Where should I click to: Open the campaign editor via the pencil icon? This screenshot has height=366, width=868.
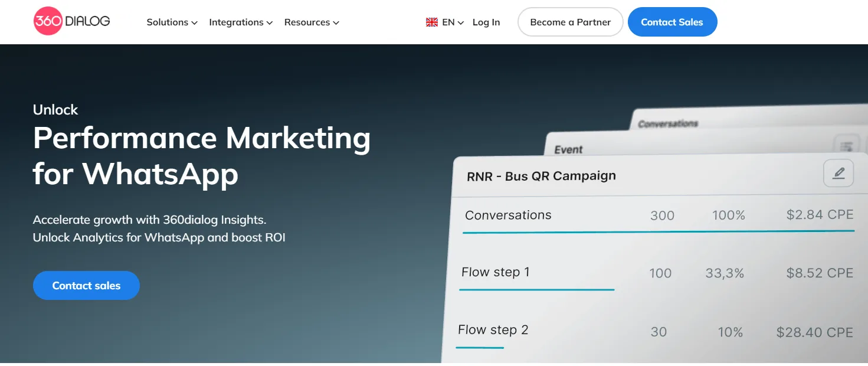838,173
